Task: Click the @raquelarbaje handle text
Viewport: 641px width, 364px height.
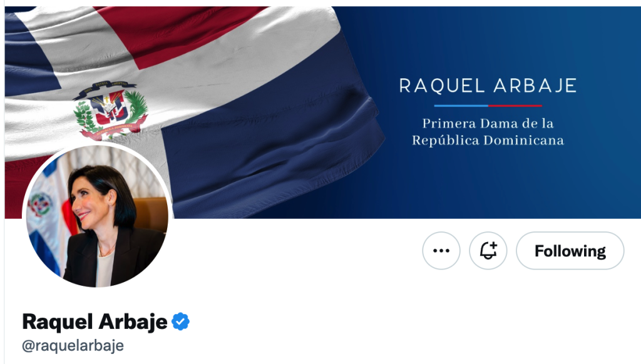Action: click(x=73, y=346)
